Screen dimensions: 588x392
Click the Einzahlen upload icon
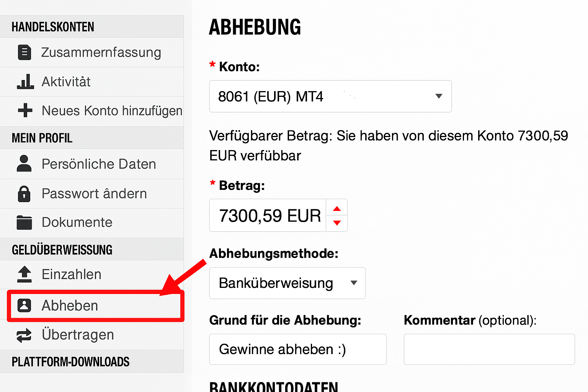(24, 274)
